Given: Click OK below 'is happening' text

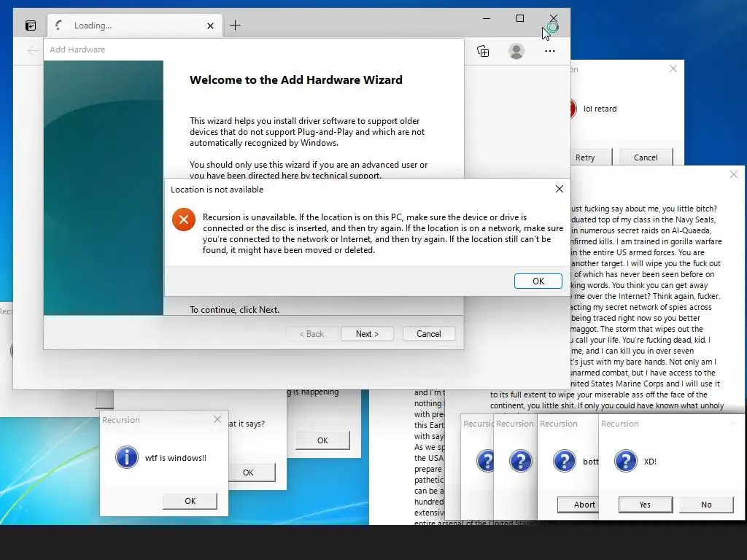Looking at the screenshot, I should tap(322, 440).
